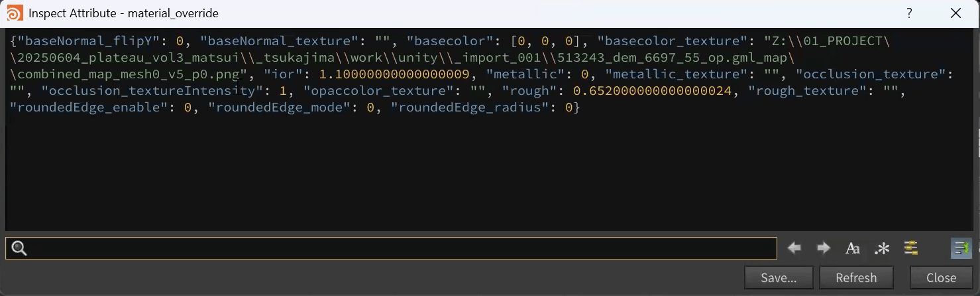
Task: Click the "roundedEdge_radius" key text
Action: [469, 108]
